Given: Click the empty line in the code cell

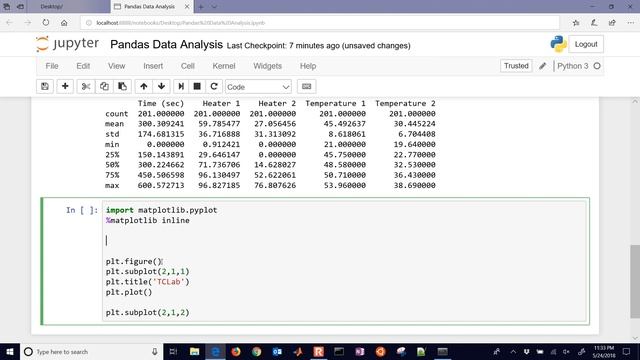Looking at the screenshot, I should pyautogui.click(x=345, y=240).
